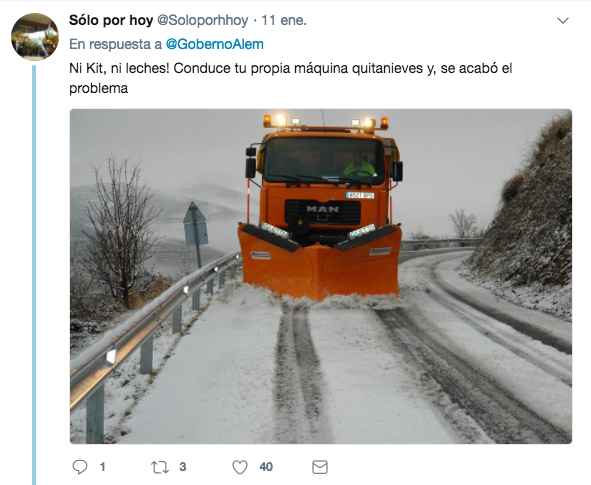Open the snowplow photo attachment
This screenshot has height=485, width=591.
click(321, 276)
